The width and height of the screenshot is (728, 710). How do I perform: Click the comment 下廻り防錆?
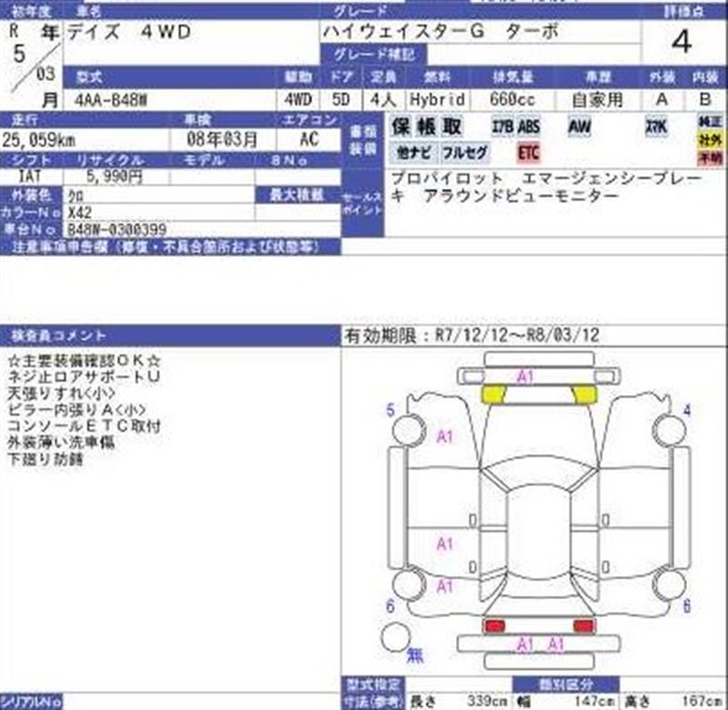tap(45, 460)
